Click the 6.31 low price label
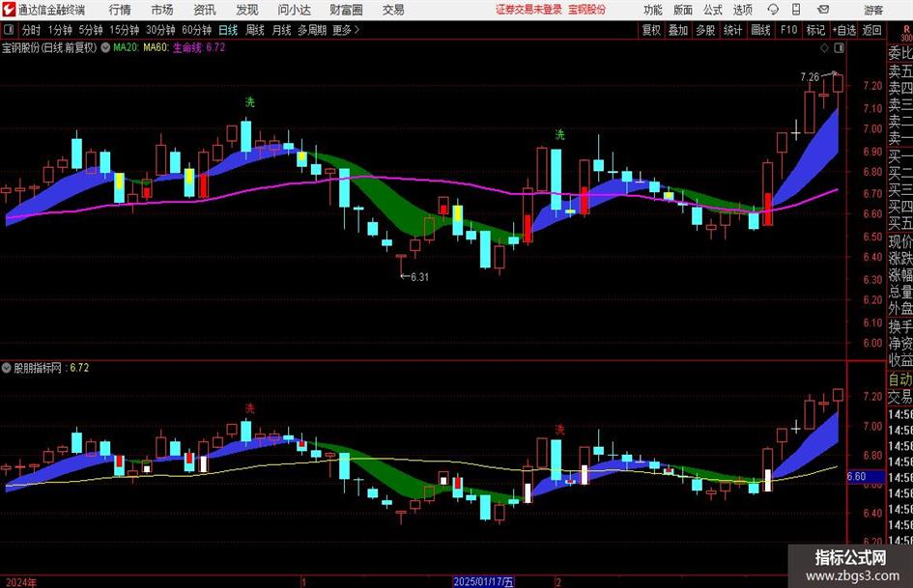 (x=419, y=277)
